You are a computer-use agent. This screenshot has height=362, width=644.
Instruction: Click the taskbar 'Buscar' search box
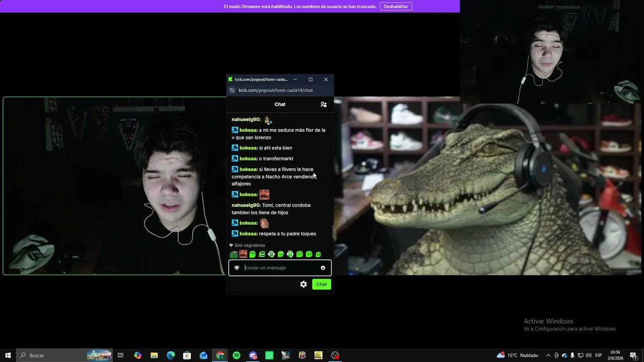pos(65,355)
